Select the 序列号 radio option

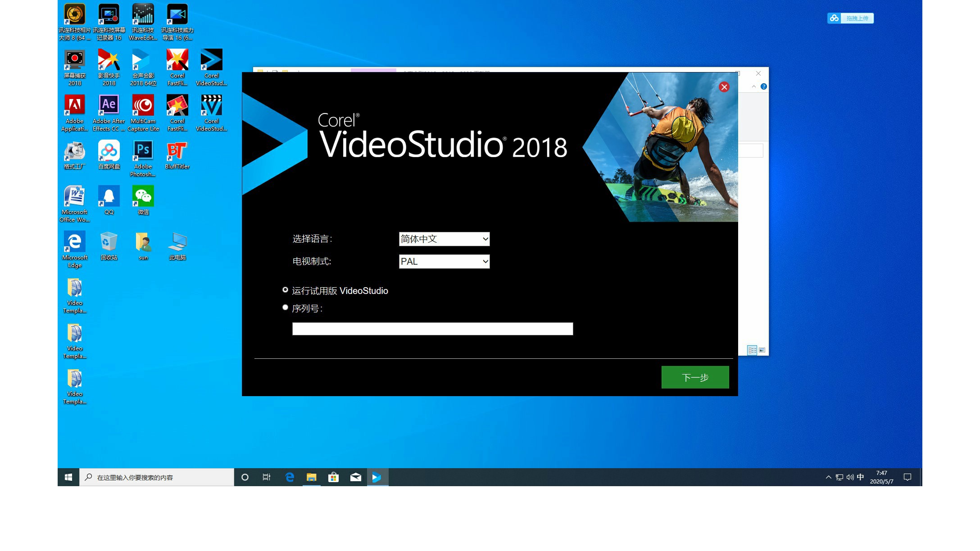tap(285, 307)
